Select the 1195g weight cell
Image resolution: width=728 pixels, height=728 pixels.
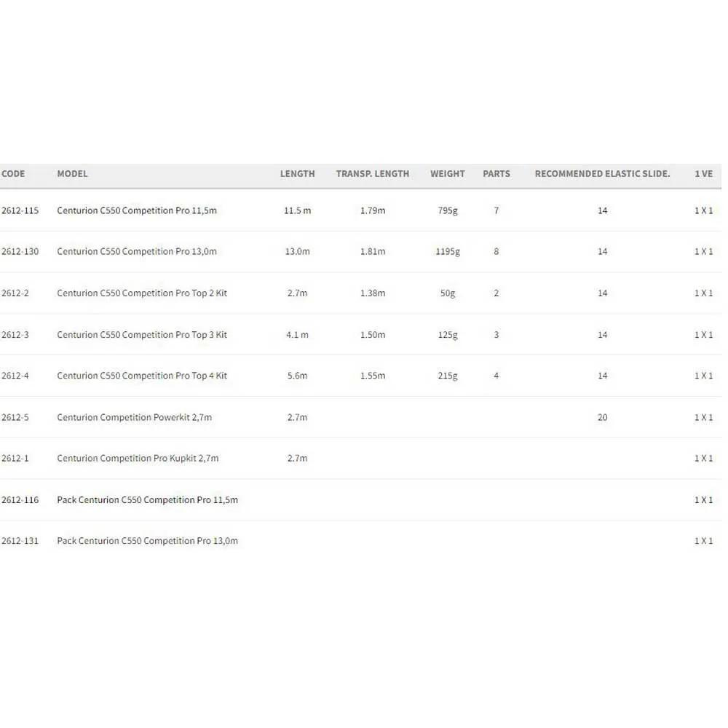(447, 252)
